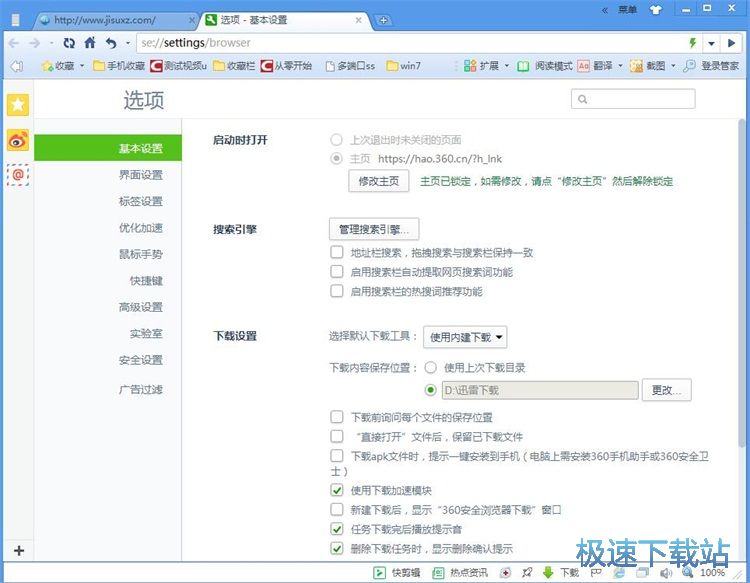Image resolution: width=750 pixels, height=583 pixels.
Task: Open the favorites star in left sidebar
Action: pos(18,105)
